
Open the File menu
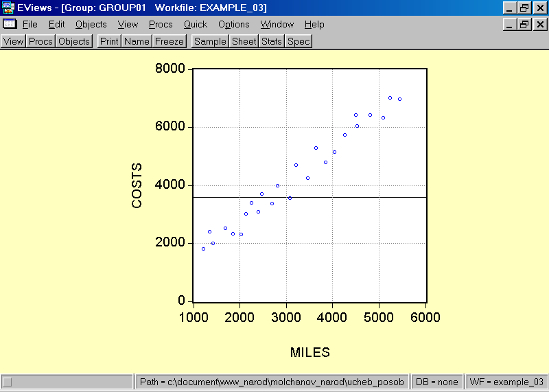point(30,25)
